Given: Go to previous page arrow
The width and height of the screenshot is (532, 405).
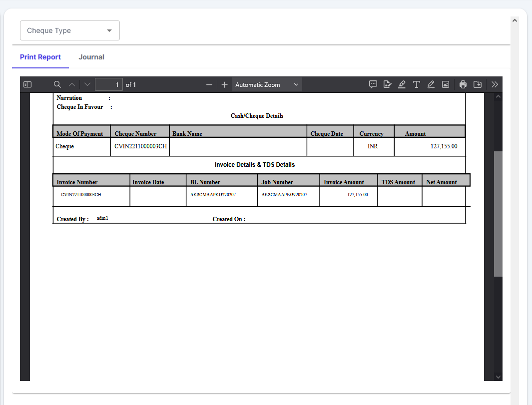Looking at the screenshot, I should pyautogui.click(x=72, y=84).
